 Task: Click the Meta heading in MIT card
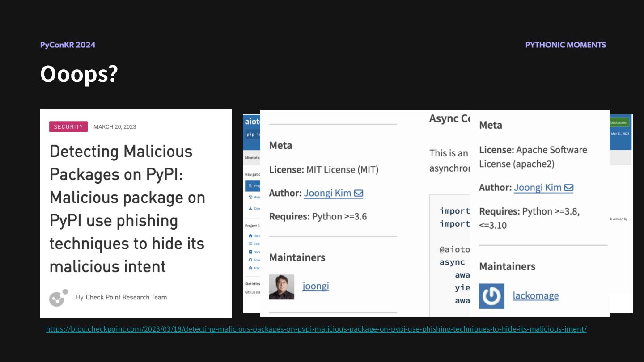click(280, 146)
